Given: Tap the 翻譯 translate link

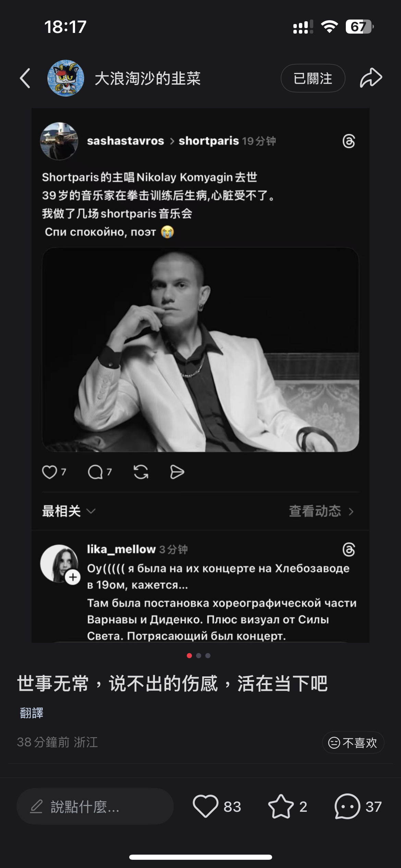Looking at the screenshot, I should pos(32,713).
